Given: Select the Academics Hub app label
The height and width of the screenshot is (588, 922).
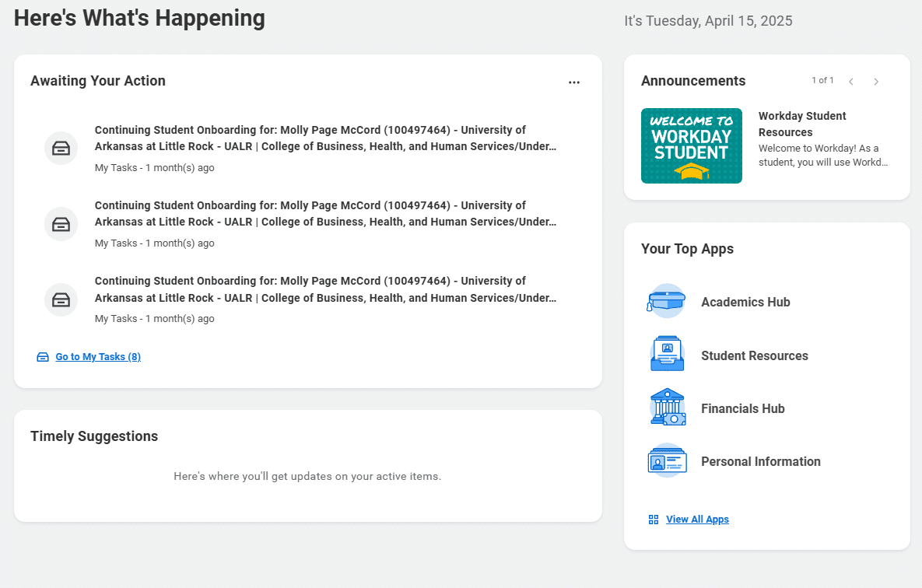Looking at the screenshot, I should tap(745, 303).
